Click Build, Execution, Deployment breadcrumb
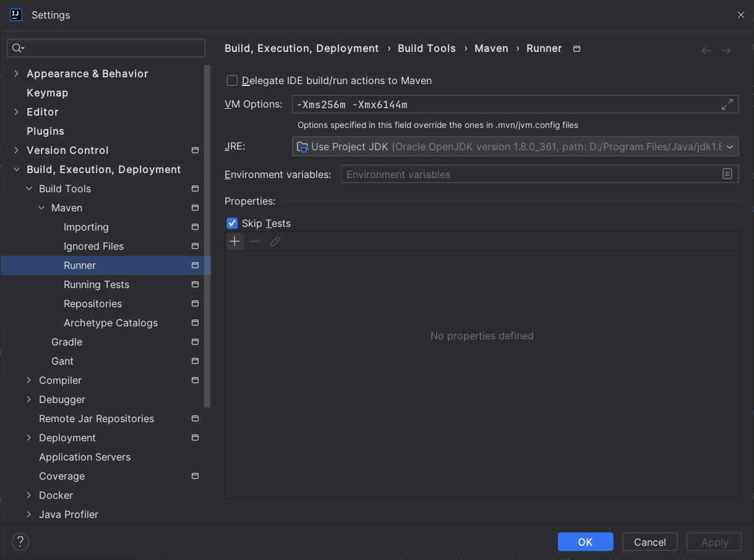Image resolution: width=754 pixels, height=560 pixels. pos(302,48)
